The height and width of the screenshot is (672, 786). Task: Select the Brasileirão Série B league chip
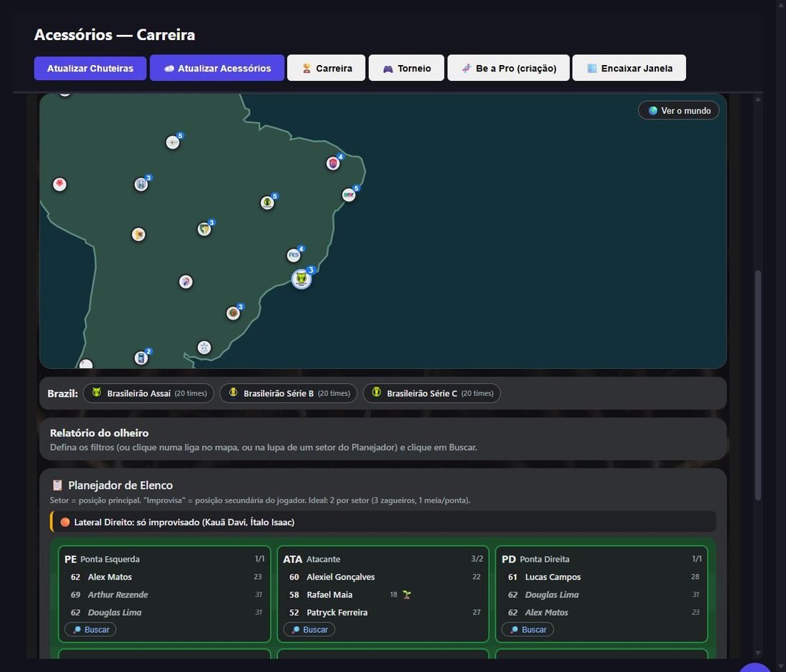pos(288,393)
